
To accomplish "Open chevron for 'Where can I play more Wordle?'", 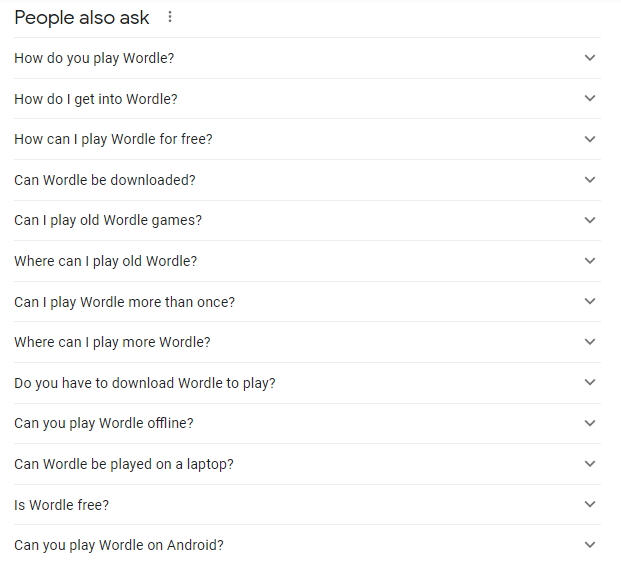I will click(x=590, y=342).
